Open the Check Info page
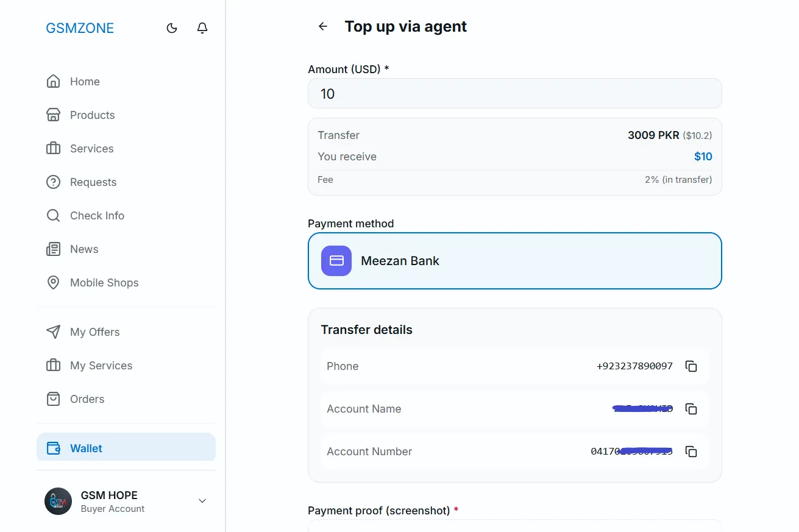The height and width of the screenshot is (532, 799). pyautogui.click(x=97, y=216)
